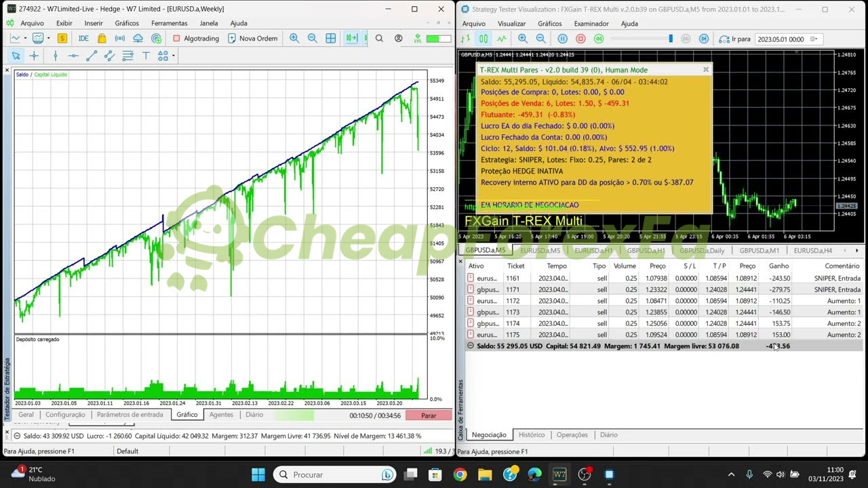This screenshot has width=868, height=488.
Task: Pause the strategy tester visualization
Action: pyautogui.click(x=563, y=39)
